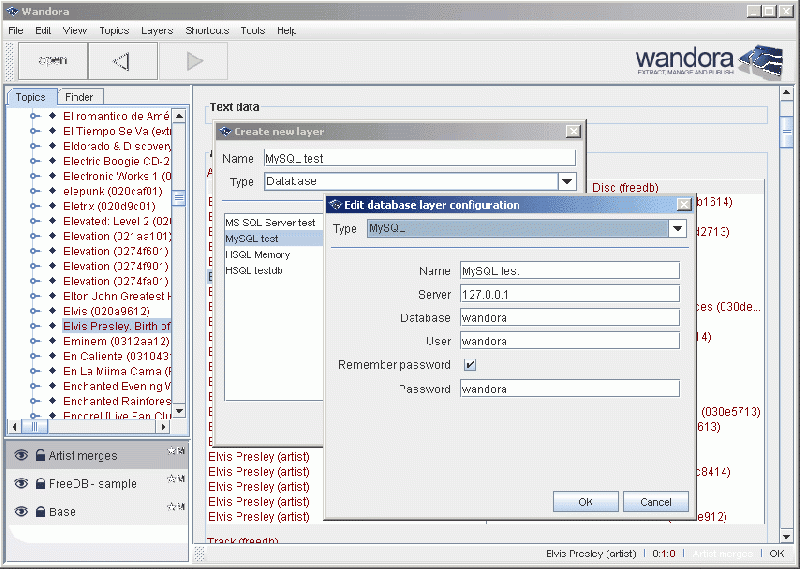The image size is (800, 569).
Task: Click the forward arrow navigation button
Action: tap(194, 62)
